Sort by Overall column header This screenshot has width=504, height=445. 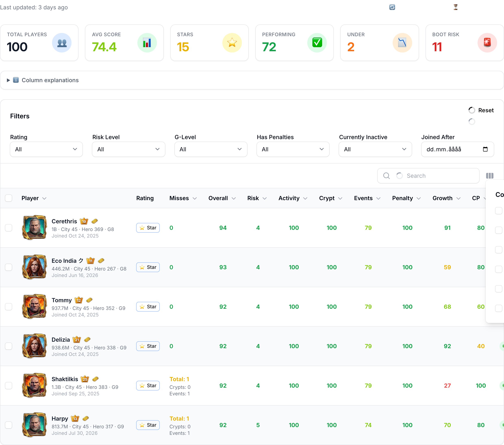click(222, 198)
